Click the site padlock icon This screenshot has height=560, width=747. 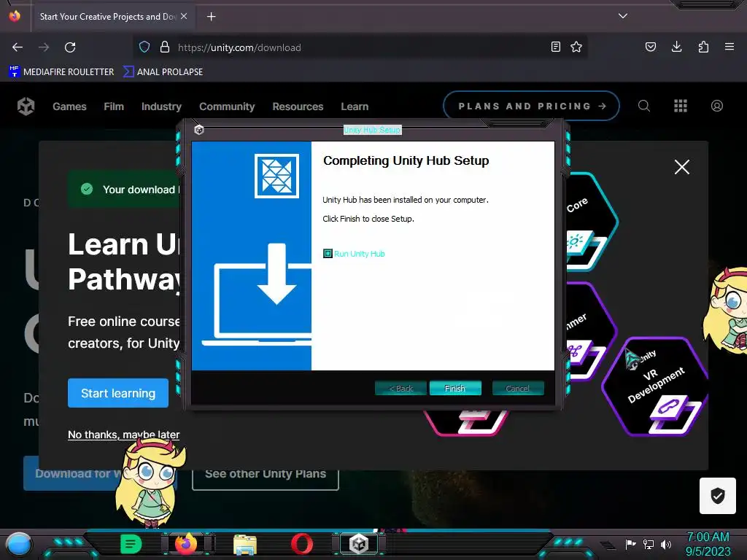[164, 47]
